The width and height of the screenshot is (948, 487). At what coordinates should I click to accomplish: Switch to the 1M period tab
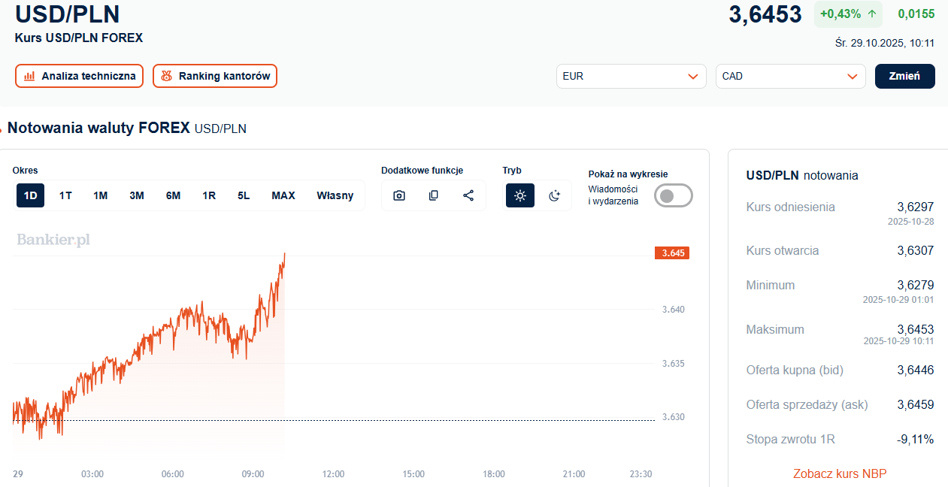click(101, 196)
